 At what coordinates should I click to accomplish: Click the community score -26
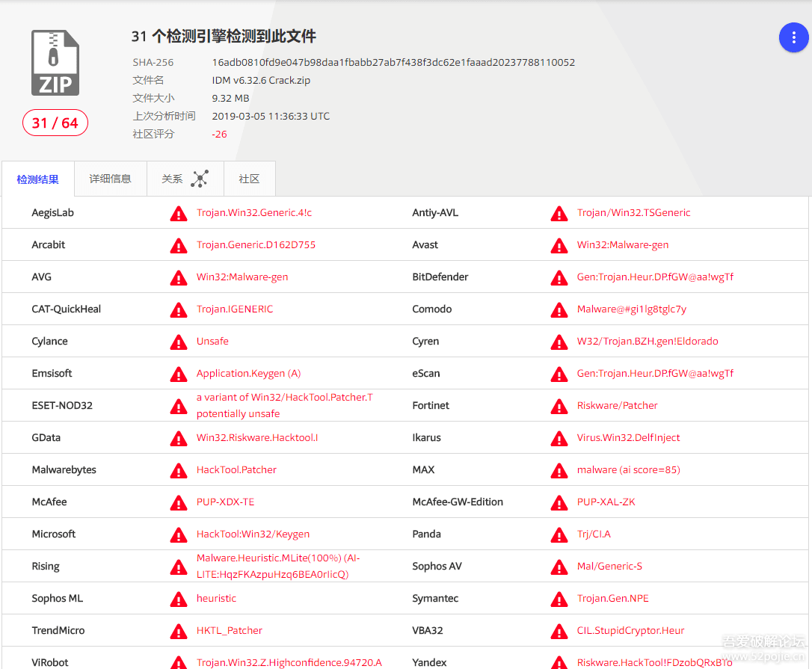(219, 134)
